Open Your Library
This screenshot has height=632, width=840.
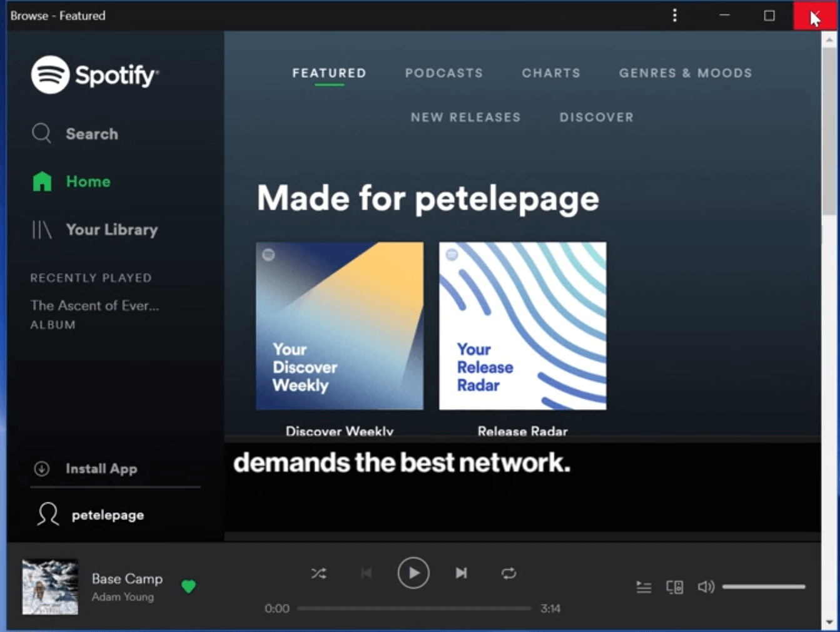[94, 230]
